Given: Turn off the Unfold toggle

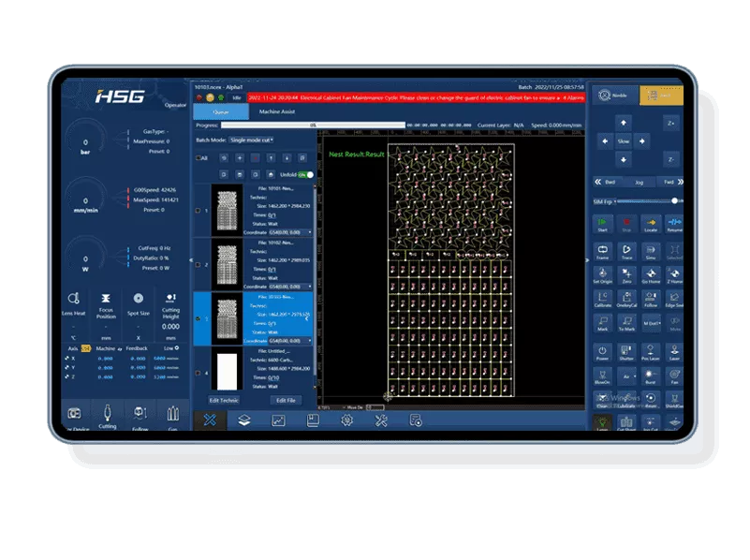Looking at the screenshot, I should click(307, 175).
